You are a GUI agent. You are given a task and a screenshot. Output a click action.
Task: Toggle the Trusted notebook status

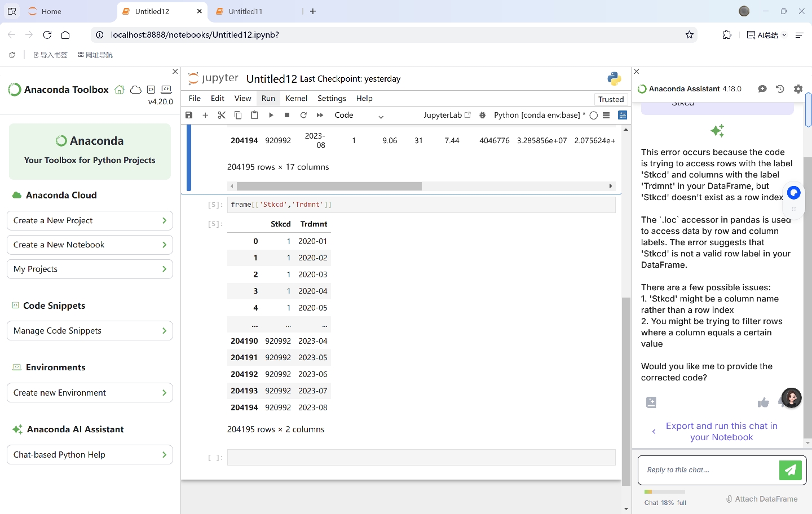(611, 99)
